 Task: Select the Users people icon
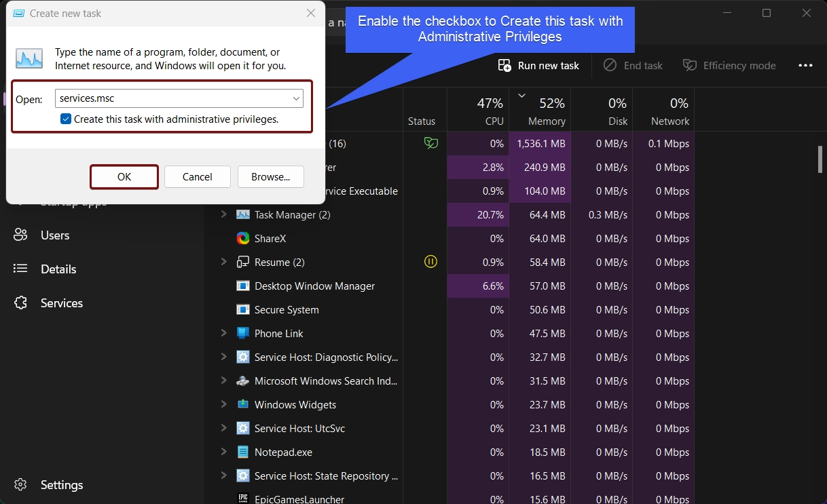(20, 235)
